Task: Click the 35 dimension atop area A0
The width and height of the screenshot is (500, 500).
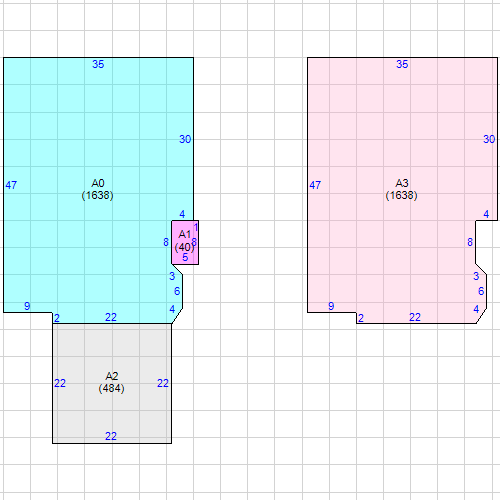Action: 98,64
